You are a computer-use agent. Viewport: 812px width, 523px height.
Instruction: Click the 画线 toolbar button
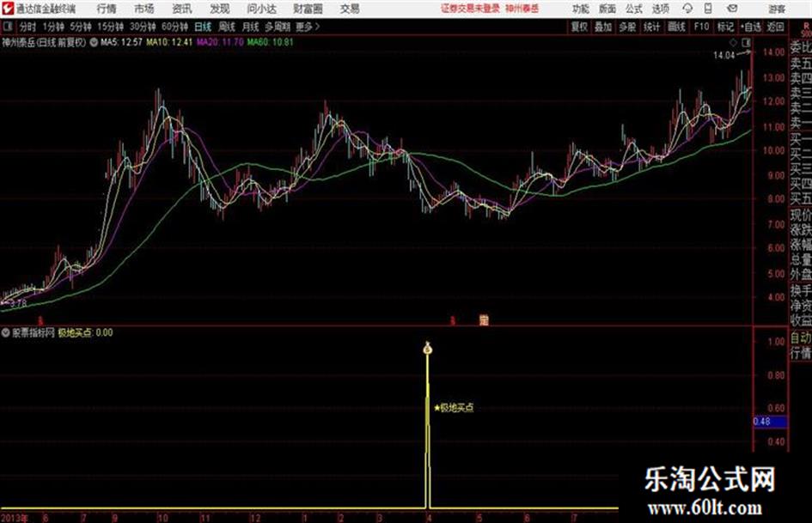click(676, 27)
